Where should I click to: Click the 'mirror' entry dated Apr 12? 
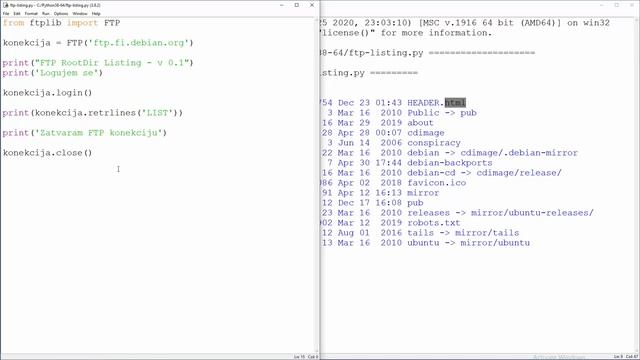(x=423, y=193)
